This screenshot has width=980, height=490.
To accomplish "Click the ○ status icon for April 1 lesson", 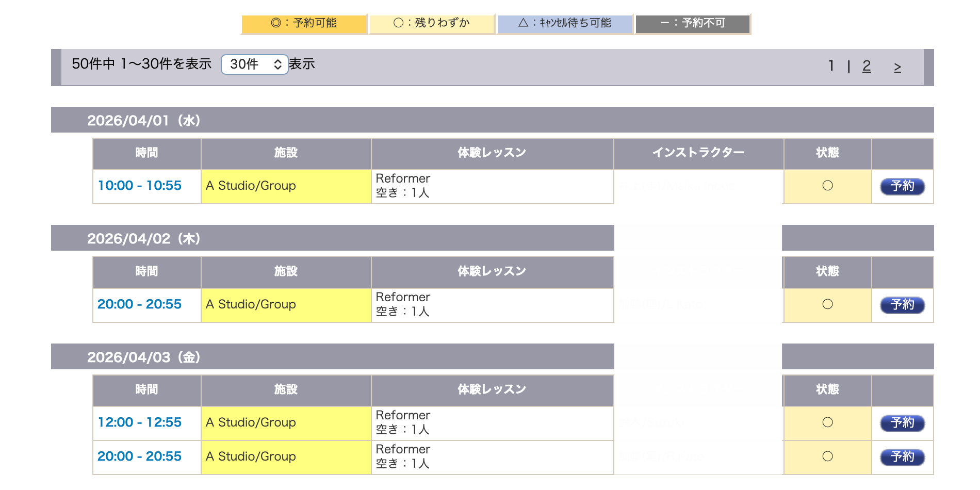I will click(827, 186).
